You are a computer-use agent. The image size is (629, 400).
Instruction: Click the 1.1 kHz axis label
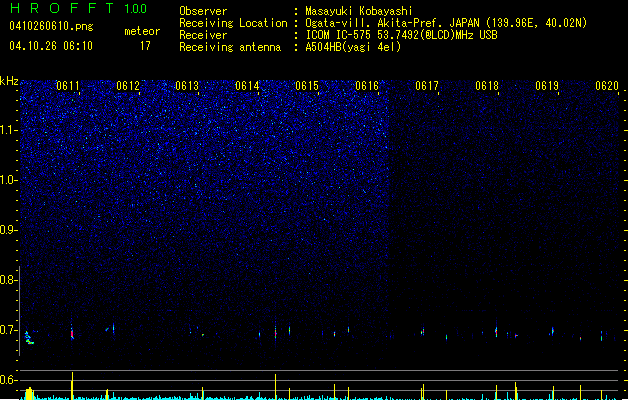9,130
